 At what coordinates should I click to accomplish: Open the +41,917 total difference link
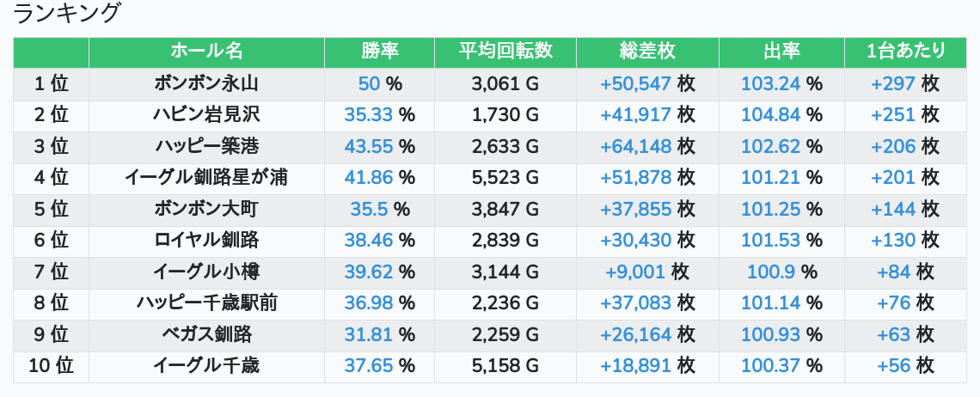[x=635, y=115]
